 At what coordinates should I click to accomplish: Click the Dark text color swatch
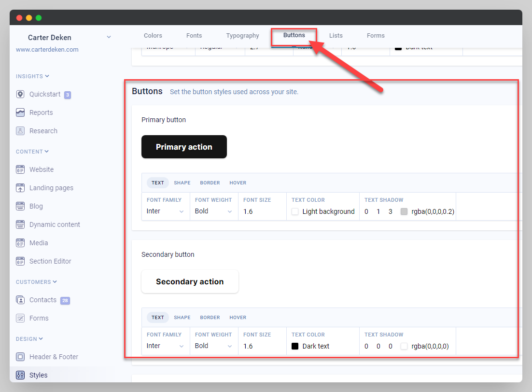(x=295, y=346)
